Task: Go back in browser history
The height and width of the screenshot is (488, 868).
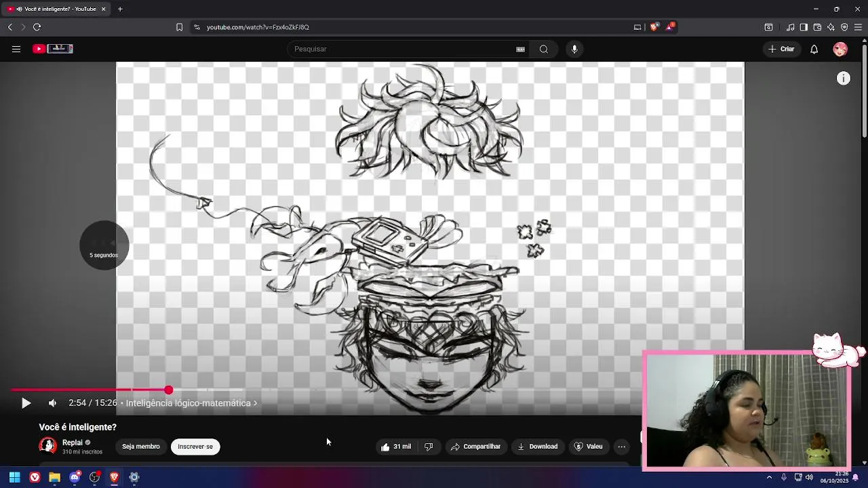Action: (x=10, y=27)
